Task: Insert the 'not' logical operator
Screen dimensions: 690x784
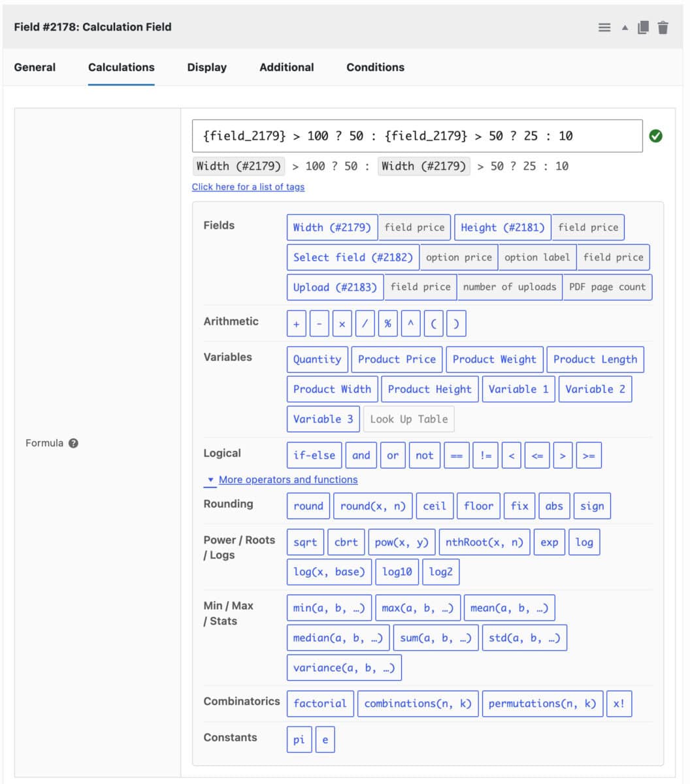Action: (425, 455)
